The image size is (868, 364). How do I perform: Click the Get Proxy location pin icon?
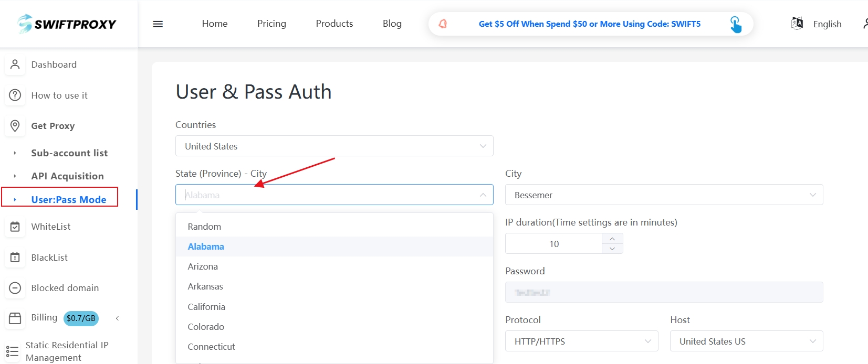15,126
